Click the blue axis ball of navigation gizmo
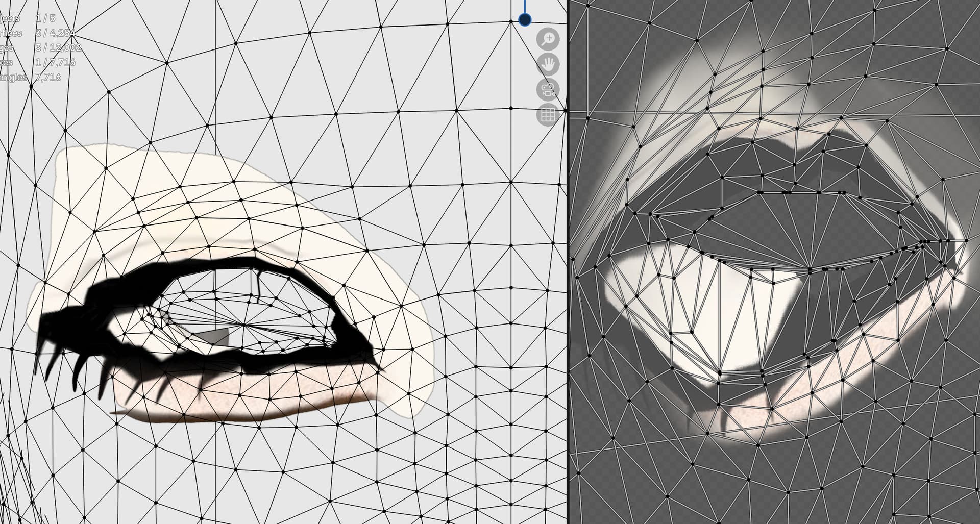980x524 pixels. click(x=525, y=20)
